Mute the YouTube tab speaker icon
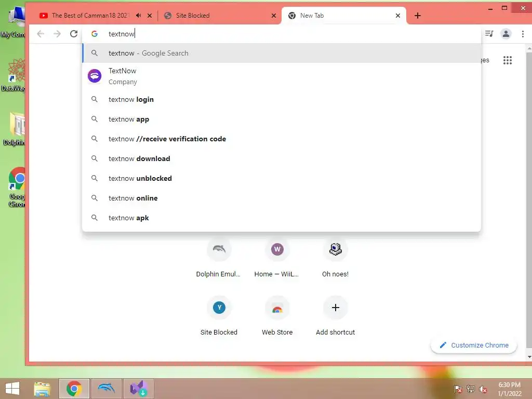 (138, 15)
